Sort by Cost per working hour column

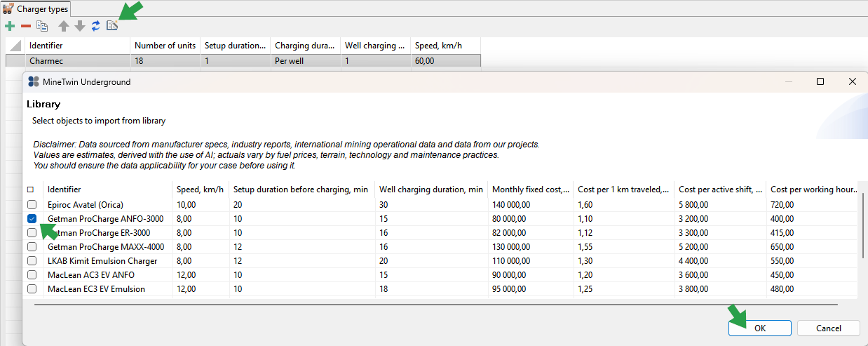813,189
